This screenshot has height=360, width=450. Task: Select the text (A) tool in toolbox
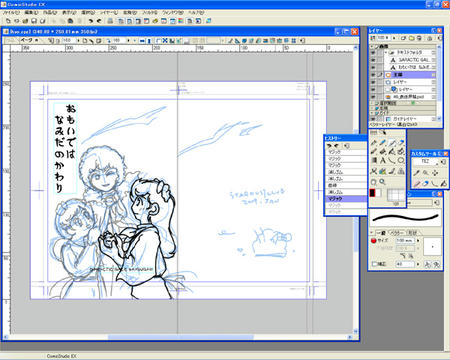click(383, 161)
